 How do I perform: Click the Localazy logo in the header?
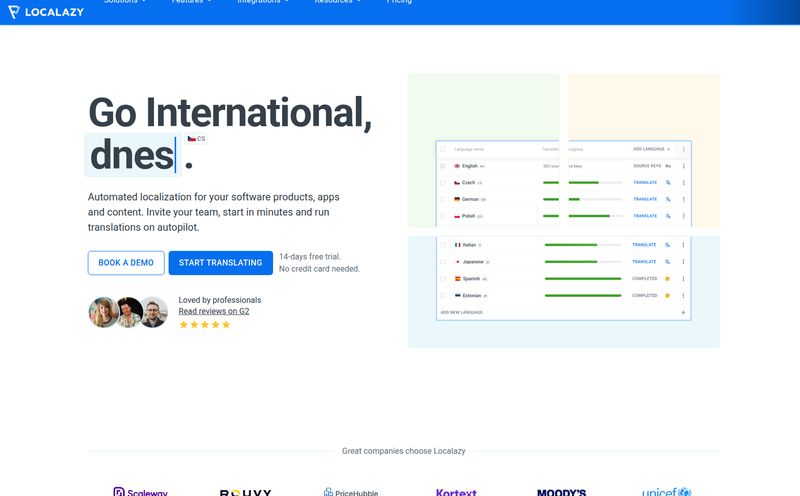(x=46, y=12)
